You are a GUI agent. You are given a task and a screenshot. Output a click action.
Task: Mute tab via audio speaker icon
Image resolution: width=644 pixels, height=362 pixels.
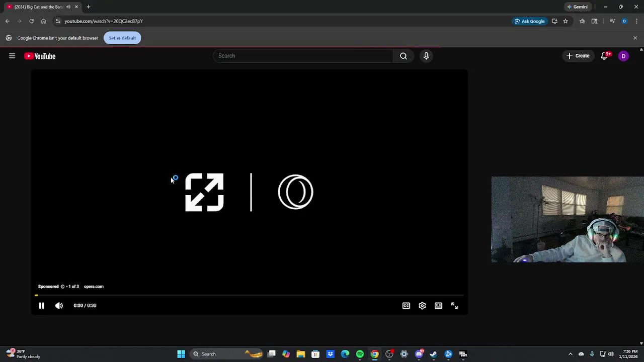68,7
